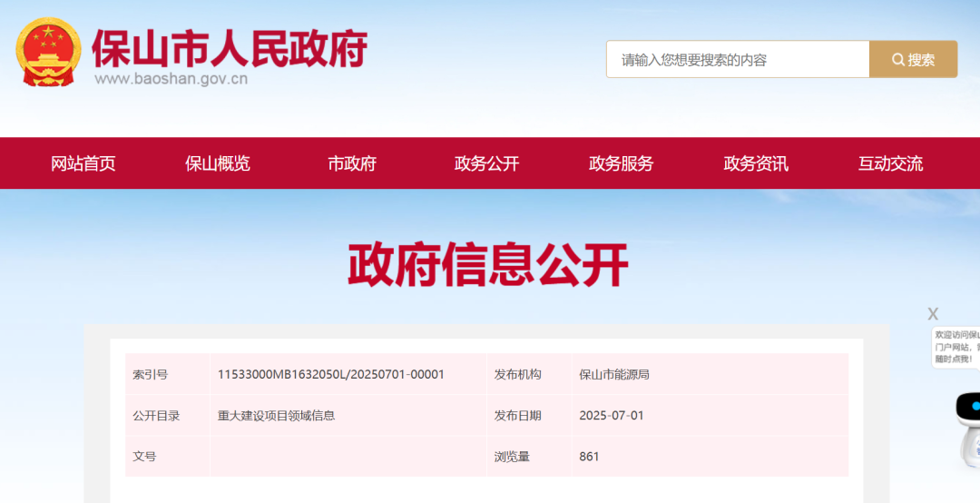The width and height of the screenshot is (980, 503).
Task: Click the robot assistant mascot icon
Action: click(x=967, y=425)
